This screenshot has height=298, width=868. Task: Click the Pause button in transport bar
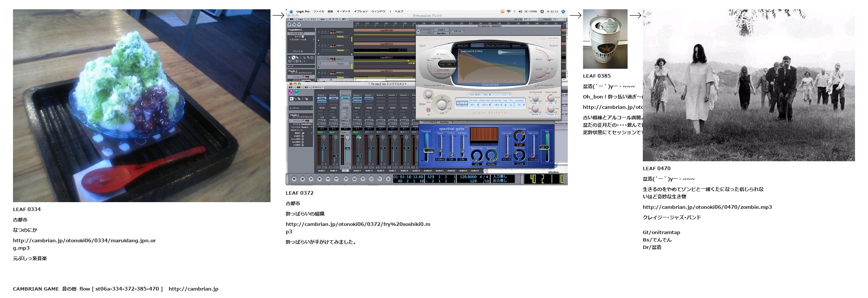tap(302, 179)
